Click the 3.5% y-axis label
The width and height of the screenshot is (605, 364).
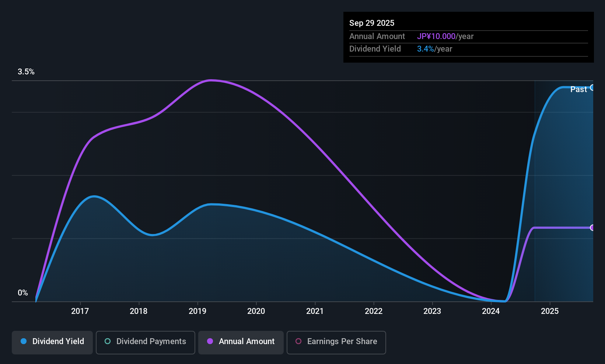click(x=26, y=72)
